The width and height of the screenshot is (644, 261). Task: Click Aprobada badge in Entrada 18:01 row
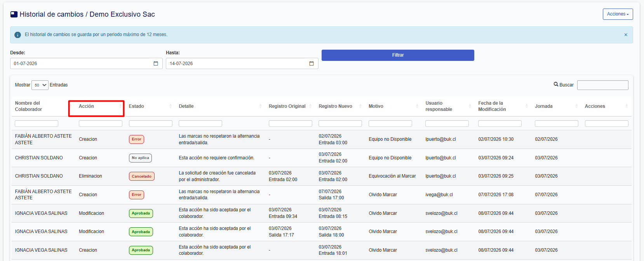click(141, 250)
